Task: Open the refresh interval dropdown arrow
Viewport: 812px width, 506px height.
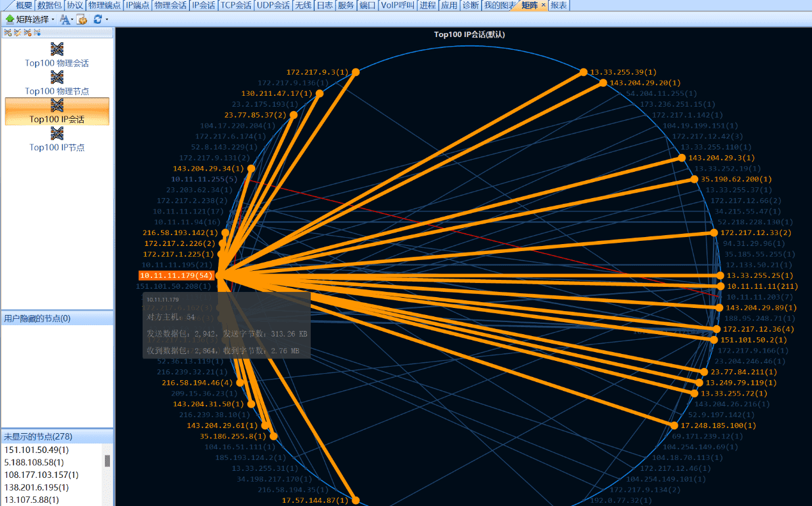Action: (x=107, y=19)
